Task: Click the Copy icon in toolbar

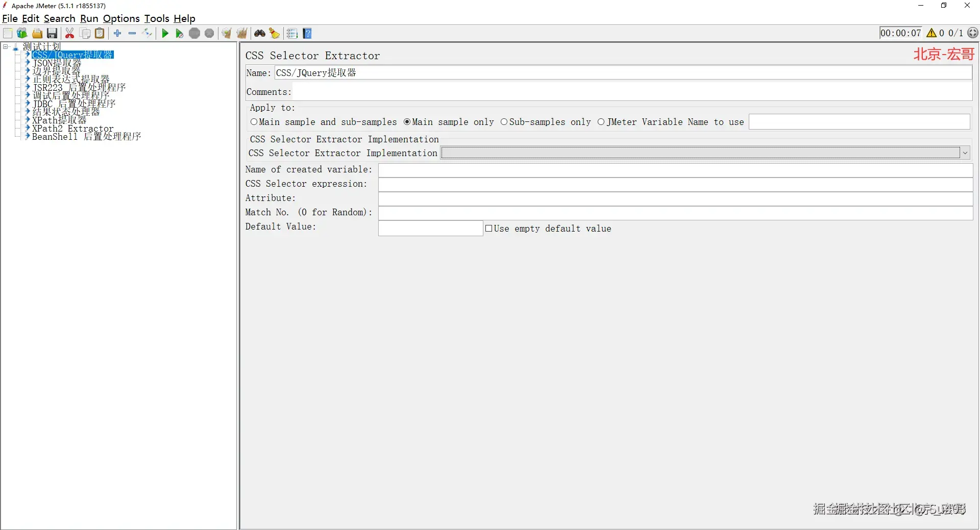Action: coord(85,34)
